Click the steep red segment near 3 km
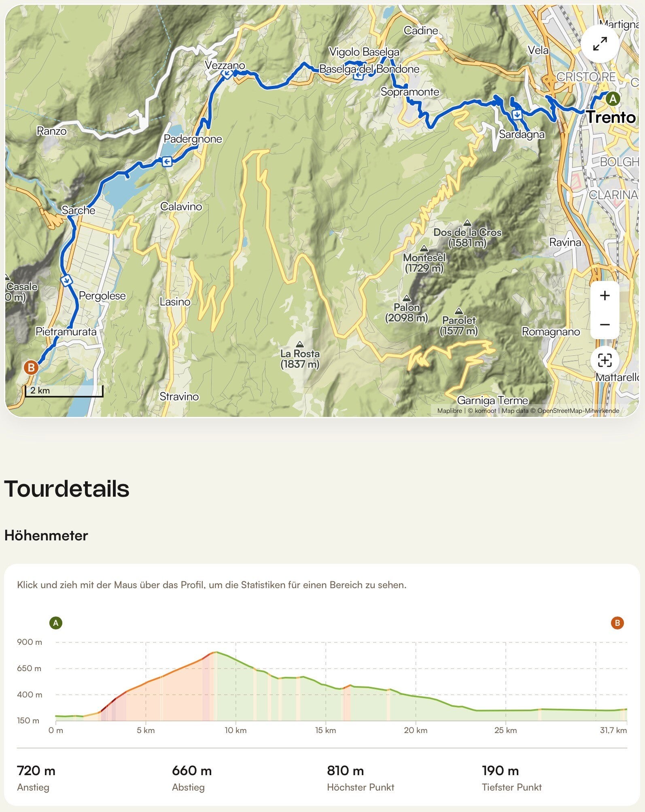Image resolution: width=645 pixels, height=812 pixels. coord(108,703)
